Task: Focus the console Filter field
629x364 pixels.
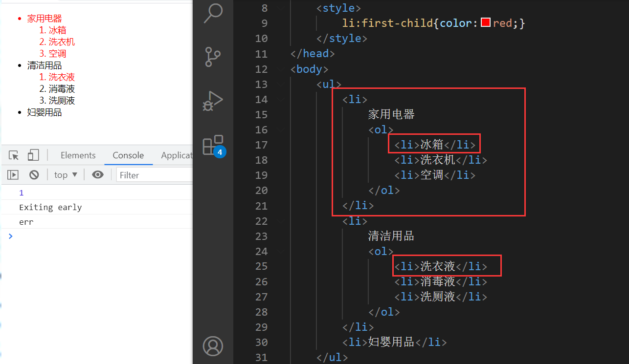Action: click(x=155, y=175)
